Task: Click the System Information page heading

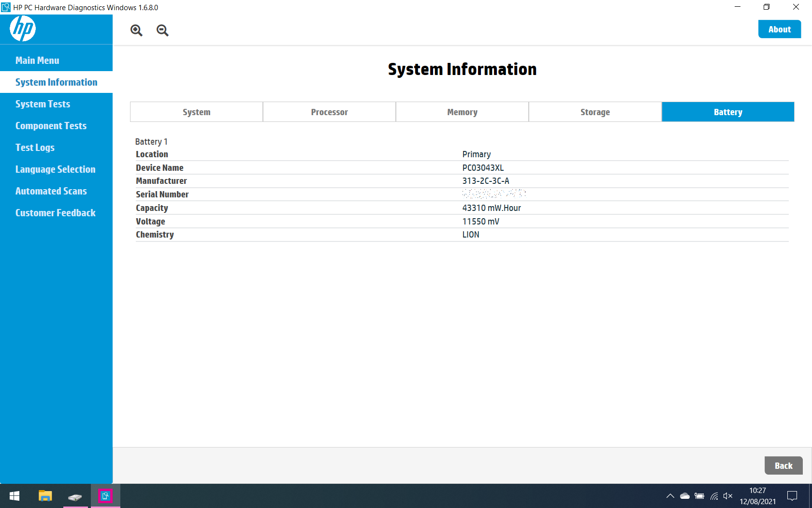Action: pos(462,69)
